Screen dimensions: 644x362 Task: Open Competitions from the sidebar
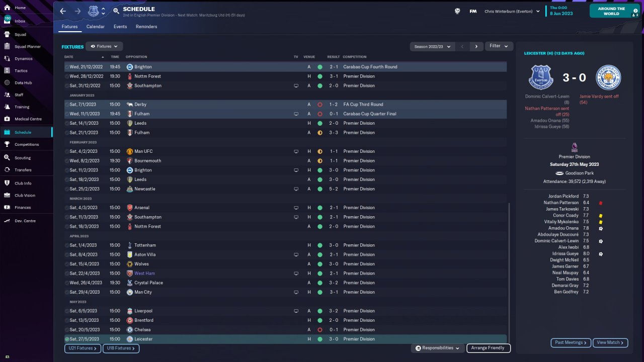(x=26, y=145)
